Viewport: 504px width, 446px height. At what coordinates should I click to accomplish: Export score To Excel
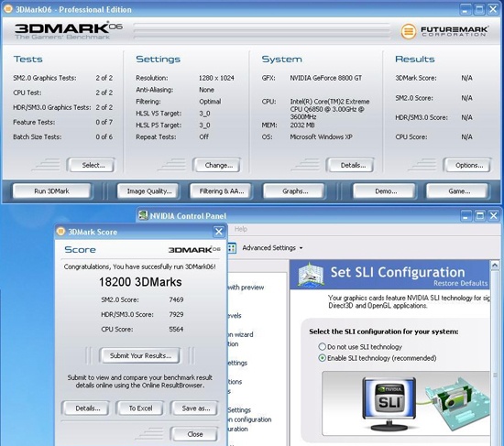(x=140, y=408)
